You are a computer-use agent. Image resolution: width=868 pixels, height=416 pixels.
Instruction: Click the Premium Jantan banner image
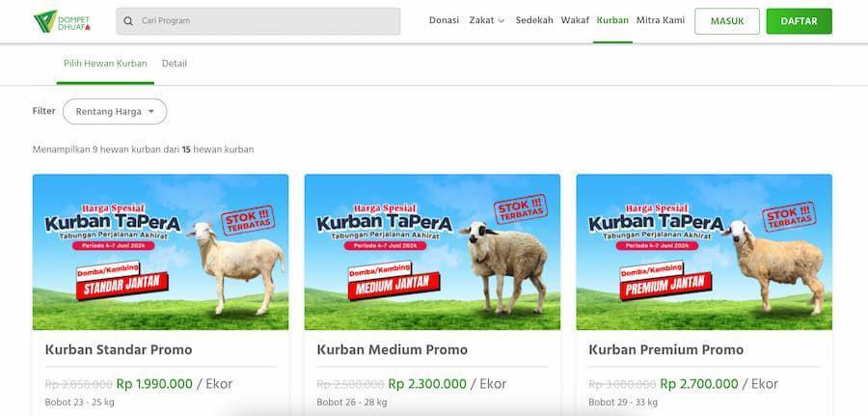click(x=704, y=252)
